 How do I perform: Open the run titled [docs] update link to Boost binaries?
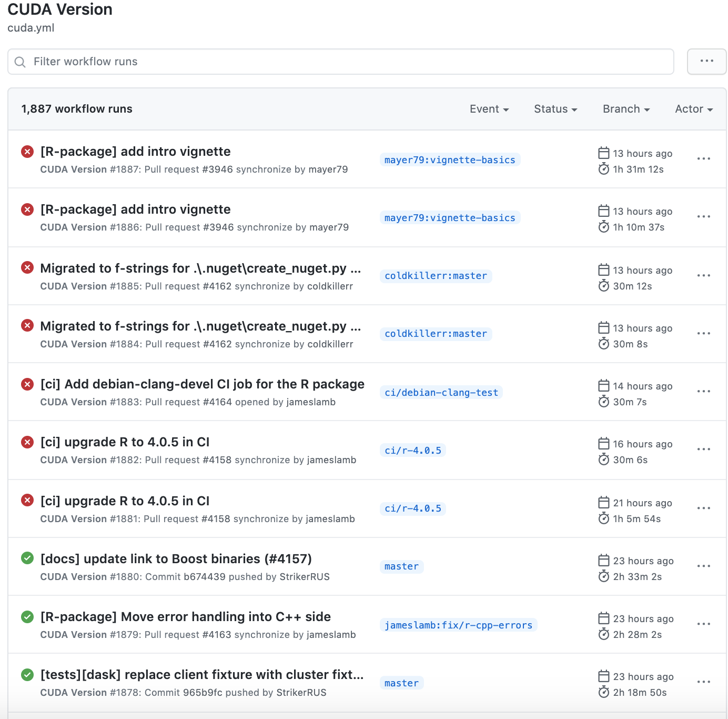[176, 558]
